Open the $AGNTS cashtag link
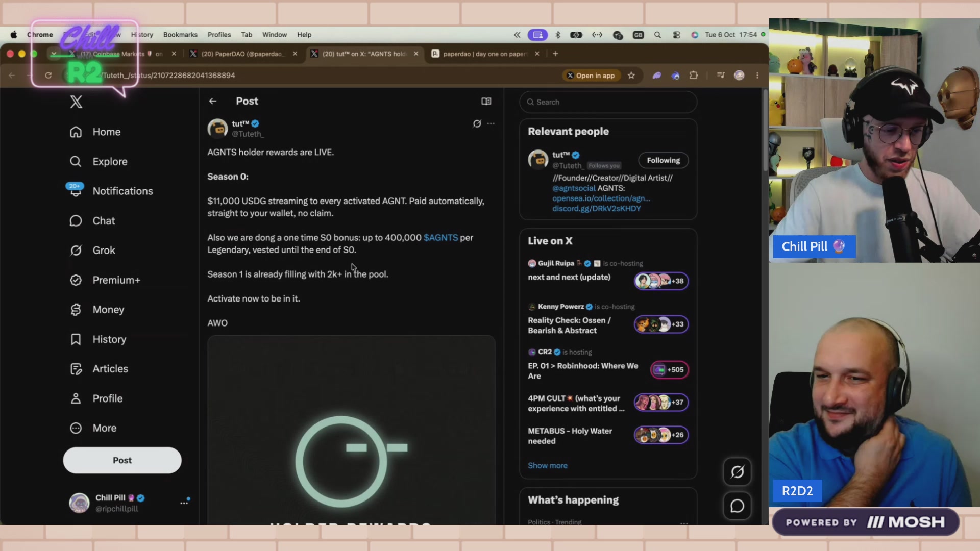The height and width of the screenshot is (551, 980). coord(440,238)
